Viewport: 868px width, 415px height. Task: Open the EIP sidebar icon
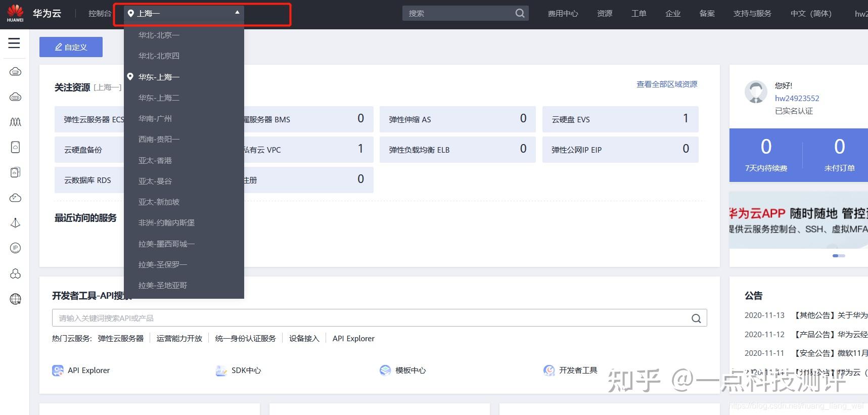pyautogui.click(x=15, y=248)
